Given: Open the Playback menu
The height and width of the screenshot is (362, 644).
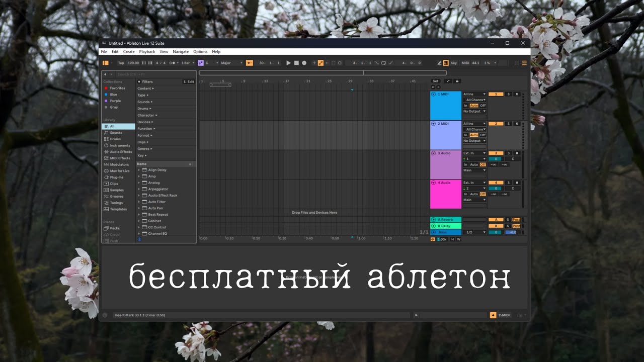Looking at the screenshot, I should tap(147, 52).
